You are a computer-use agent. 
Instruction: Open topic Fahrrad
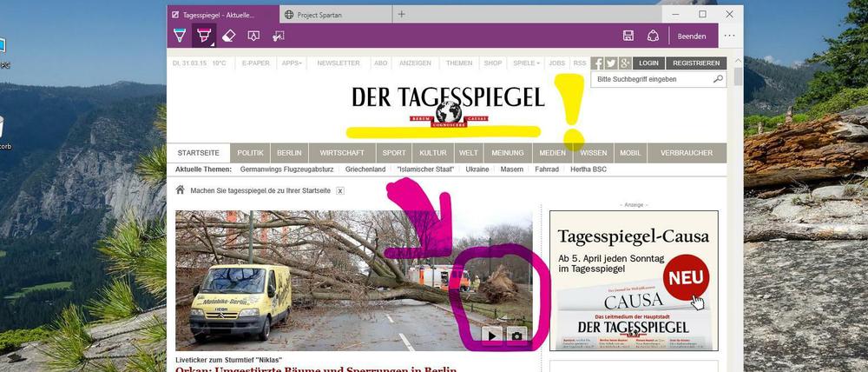click(x=547, y=169)
